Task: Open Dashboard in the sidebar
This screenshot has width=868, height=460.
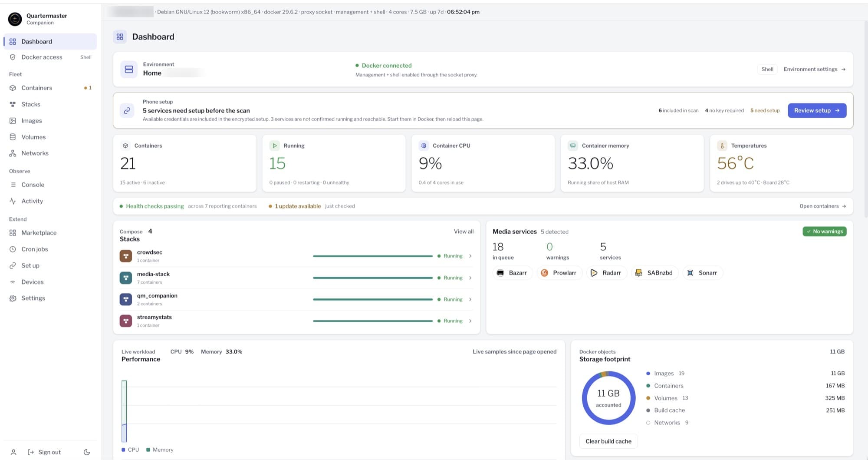Action: click(50, 42)
